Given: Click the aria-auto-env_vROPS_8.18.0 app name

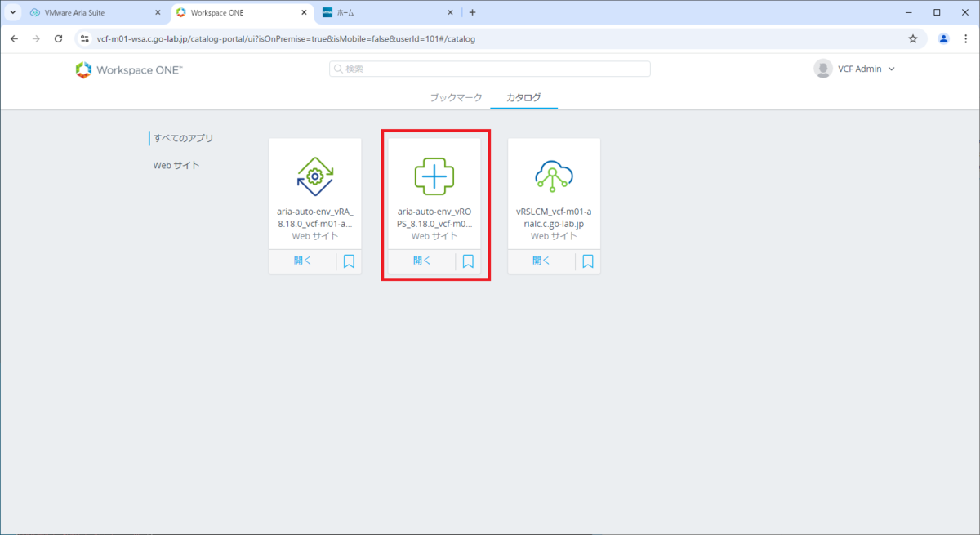Looking at the screenshot, I should [434, 216].
